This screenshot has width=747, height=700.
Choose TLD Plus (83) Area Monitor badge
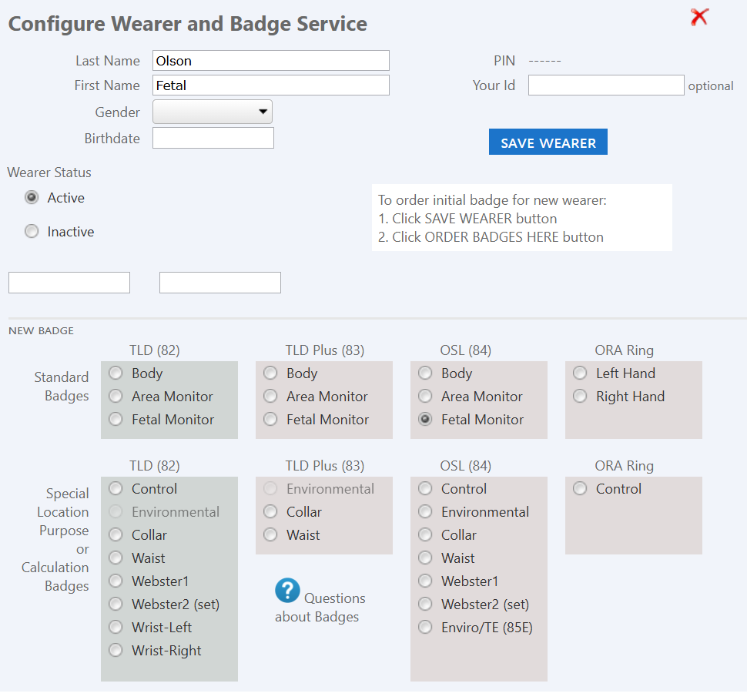click(x=270, y=397)
